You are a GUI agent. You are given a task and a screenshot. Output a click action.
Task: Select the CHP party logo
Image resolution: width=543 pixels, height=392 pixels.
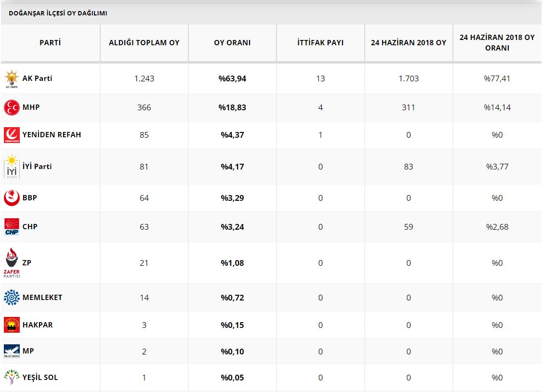(12, 227)
